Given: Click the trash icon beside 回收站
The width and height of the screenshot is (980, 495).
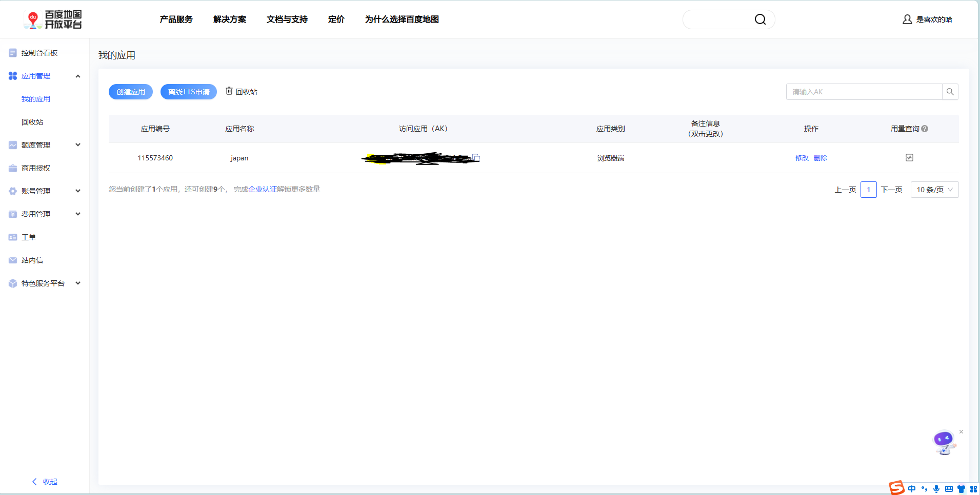Looking at the screenshot, I should [x=229, y=91].
